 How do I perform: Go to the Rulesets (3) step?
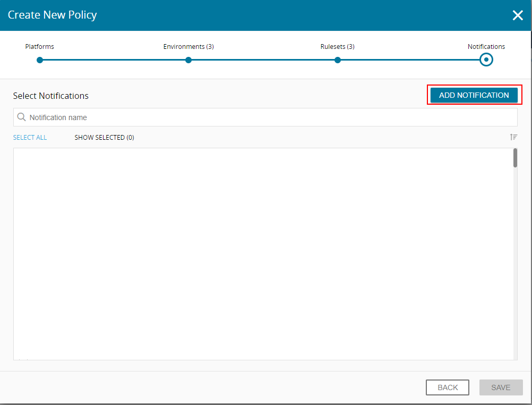pos(337,60)
